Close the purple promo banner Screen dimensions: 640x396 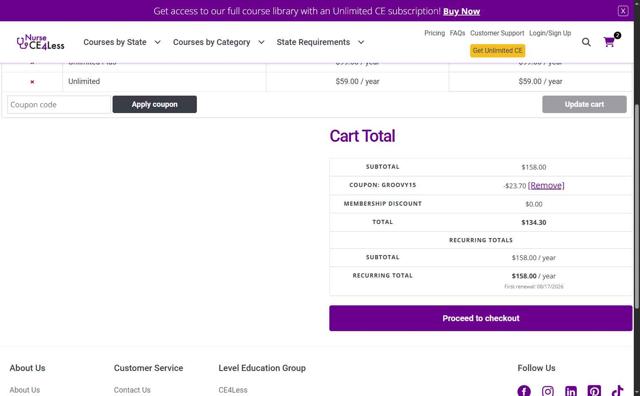623,11
